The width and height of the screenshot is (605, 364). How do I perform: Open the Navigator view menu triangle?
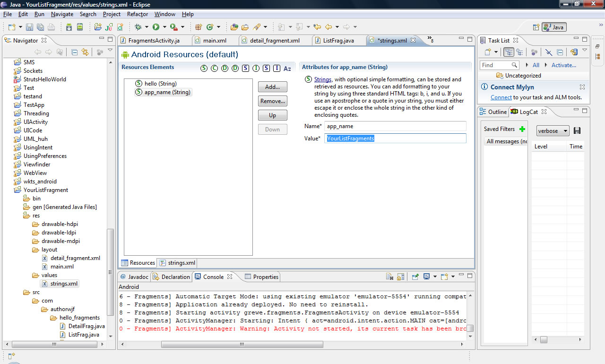110,51
